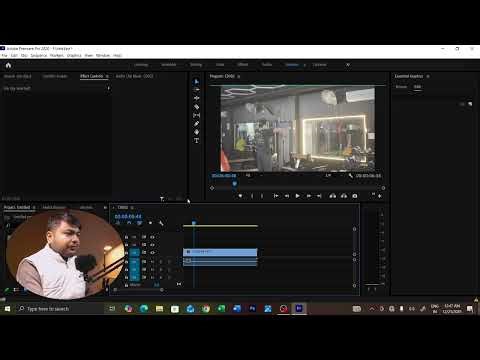Select the Razor tool

tap(197, 107)
